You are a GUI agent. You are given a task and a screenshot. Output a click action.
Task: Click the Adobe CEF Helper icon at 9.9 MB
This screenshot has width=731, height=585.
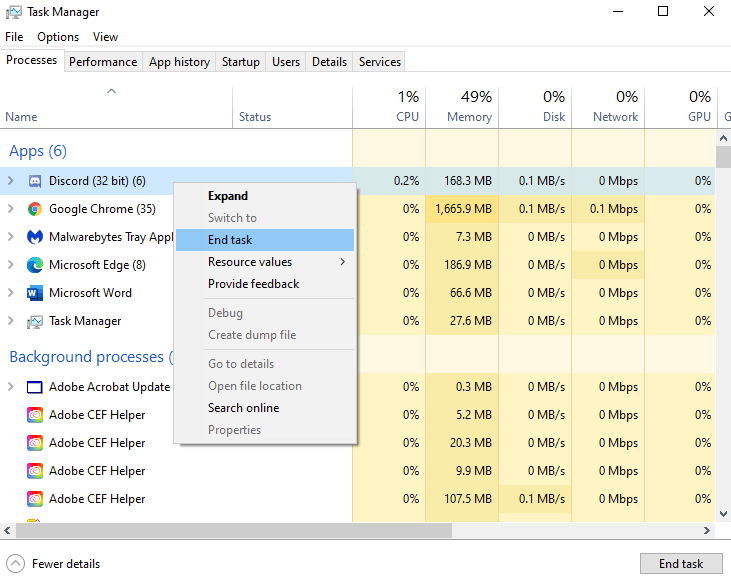(x=35, y=471)
